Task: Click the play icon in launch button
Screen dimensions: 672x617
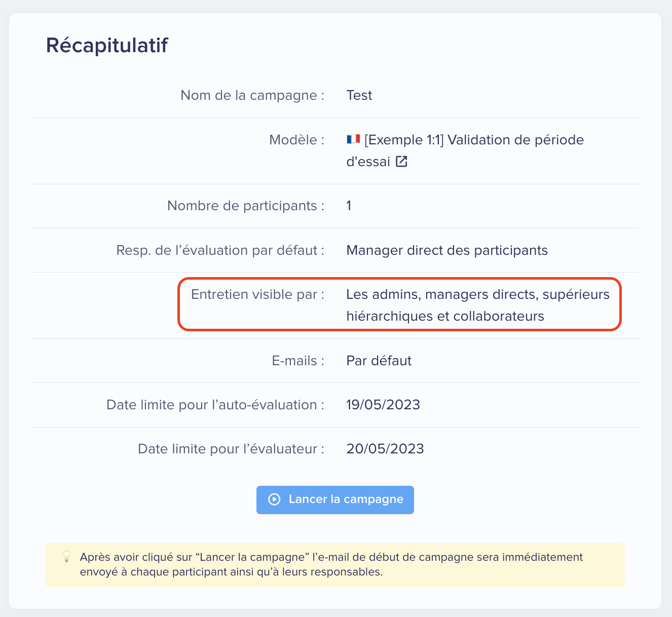Action: click(x=274, y=499)
